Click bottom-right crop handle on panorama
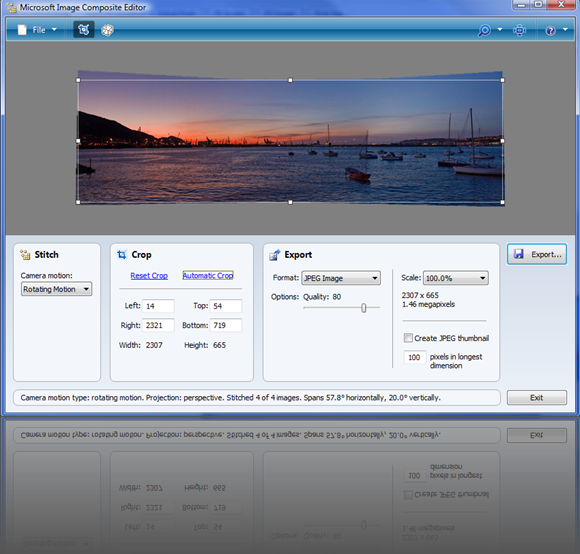 point(502,202)
